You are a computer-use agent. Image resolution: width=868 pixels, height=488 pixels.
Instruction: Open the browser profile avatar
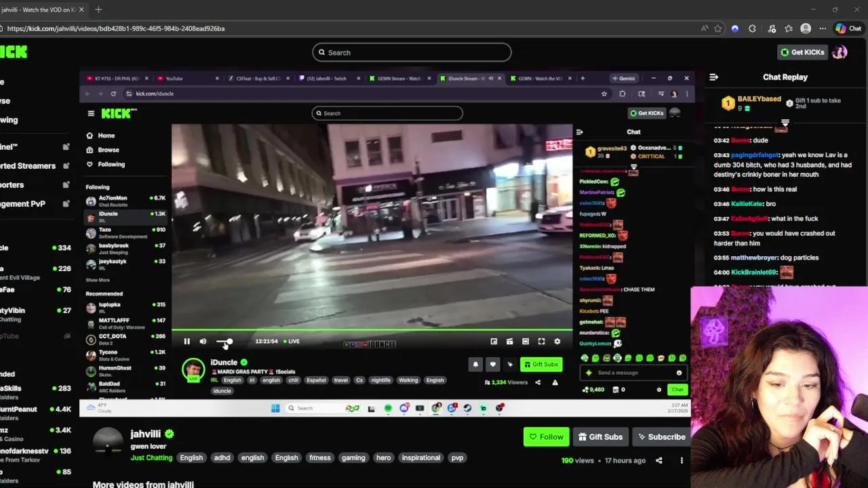tap(806, 28)
